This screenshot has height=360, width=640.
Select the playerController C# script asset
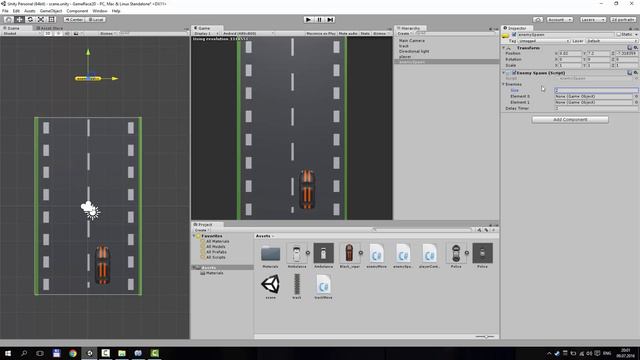[x=429, y=254]
